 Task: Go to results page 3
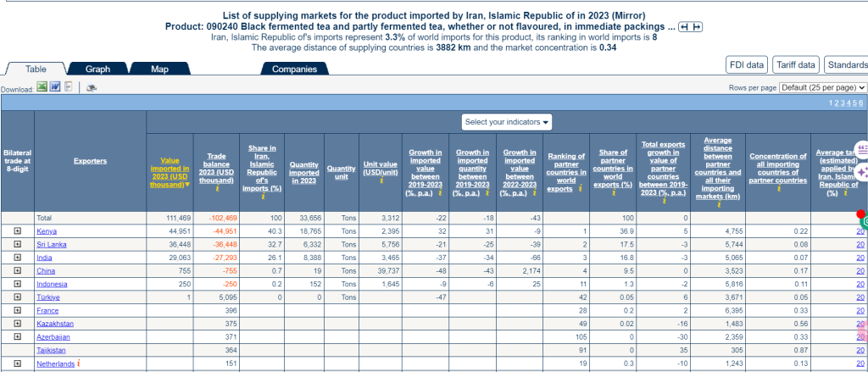point(843,103)
